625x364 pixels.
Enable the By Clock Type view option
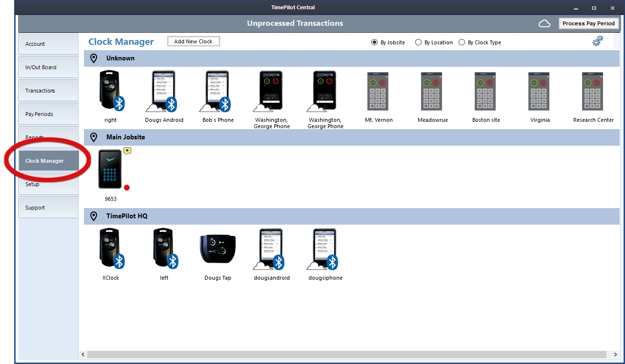click(x=462, y=42)
